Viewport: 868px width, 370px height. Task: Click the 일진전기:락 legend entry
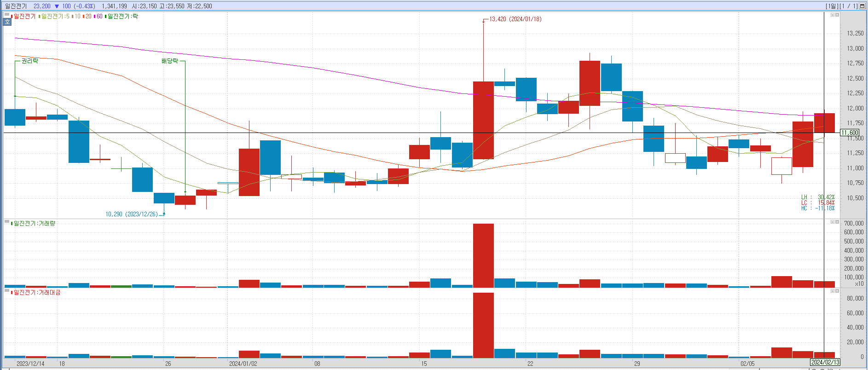[122, 17]
